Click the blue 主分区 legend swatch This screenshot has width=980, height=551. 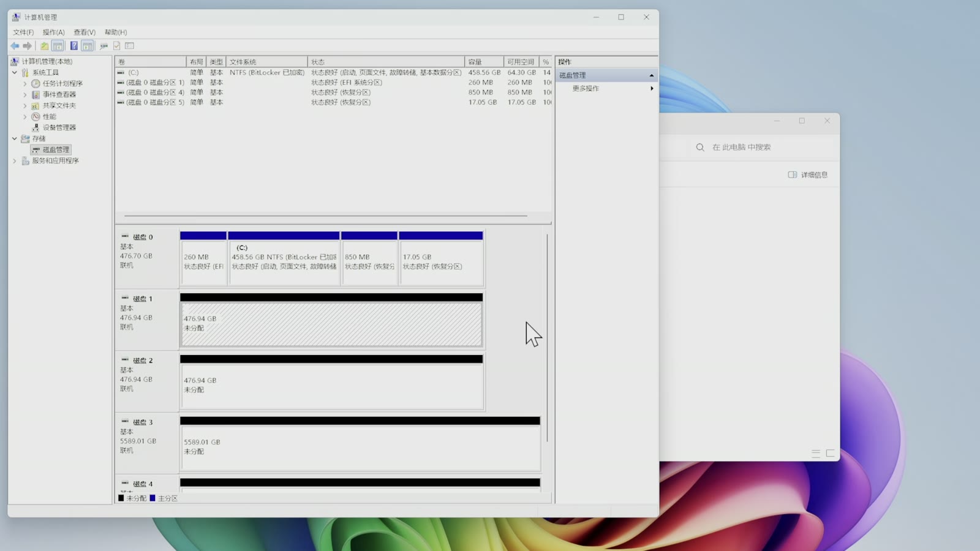[x=153, y=498]
